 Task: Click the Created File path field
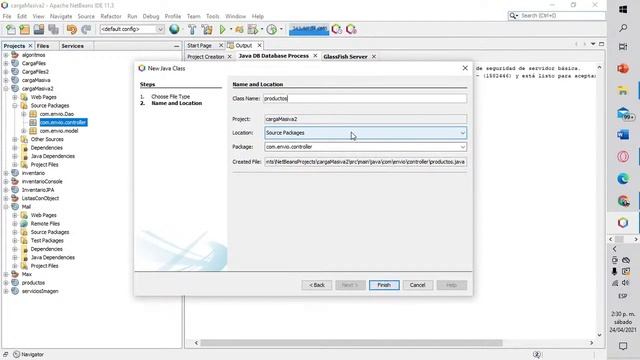365,162
